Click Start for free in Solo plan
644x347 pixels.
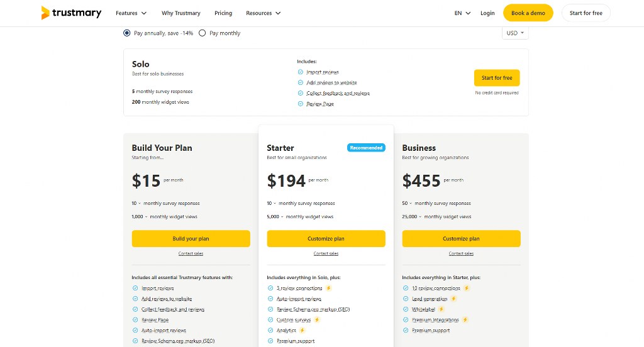coord(497,77)
